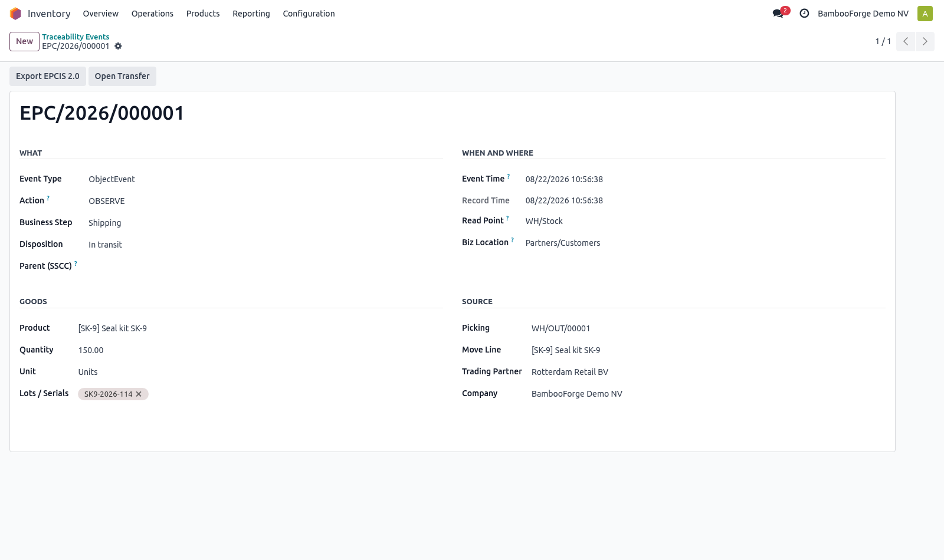The image size is (944, 560).
Task: Open the Biz Location field
Action: 706,243
